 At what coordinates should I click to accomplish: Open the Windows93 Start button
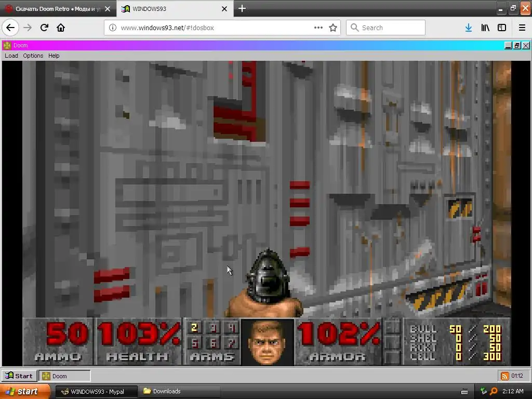click(x=19, y=376)
